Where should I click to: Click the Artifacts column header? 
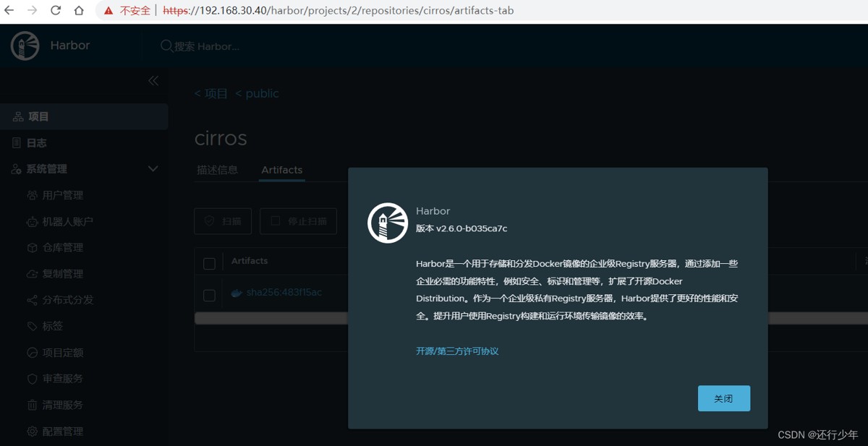(250, 261)
